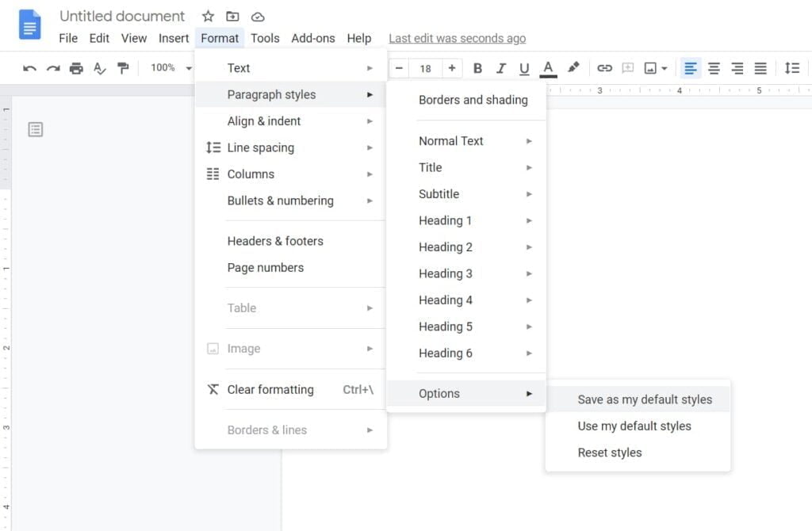Click Use my default styles
Viewport: 812px width, 531px height.
pos(638,426)
